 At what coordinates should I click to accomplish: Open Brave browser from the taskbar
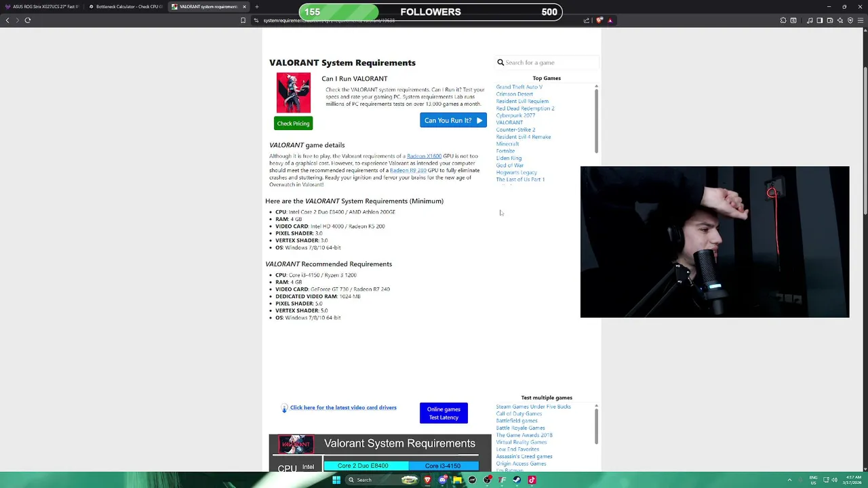pyautogui.click(x=427, y=480)
